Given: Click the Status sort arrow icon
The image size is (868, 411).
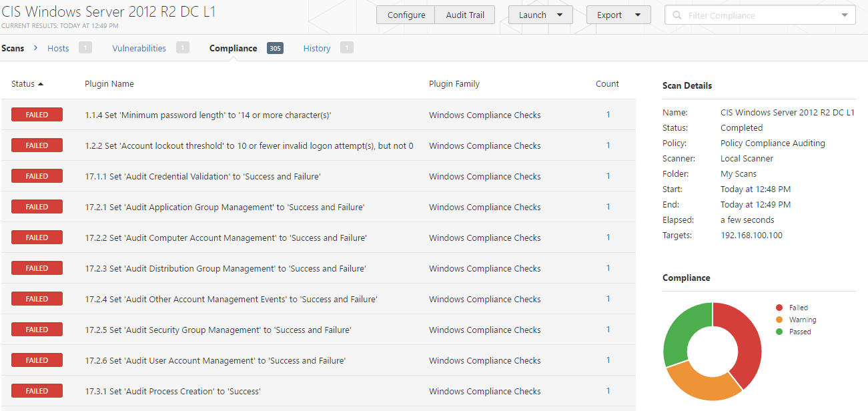Looking at the screenshot, I should click(41, 84).
